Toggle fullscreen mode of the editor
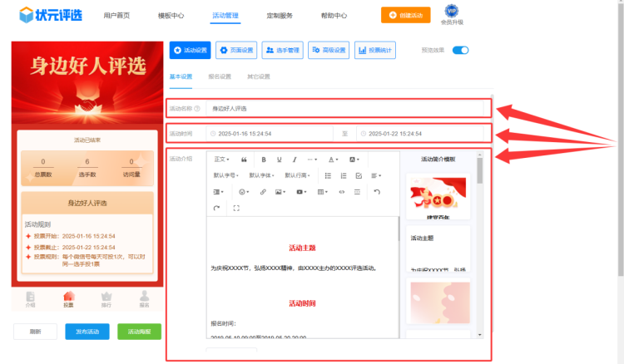This screenshot has height=364, width=624. coord(236,208)
